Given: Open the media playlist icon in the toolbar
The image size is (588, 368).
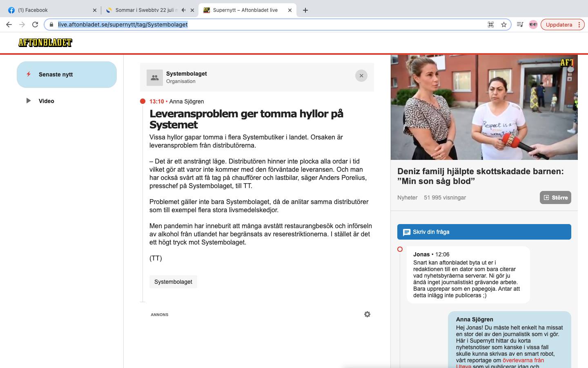Looking at the screenshot, I should click(x=520, y=25).
